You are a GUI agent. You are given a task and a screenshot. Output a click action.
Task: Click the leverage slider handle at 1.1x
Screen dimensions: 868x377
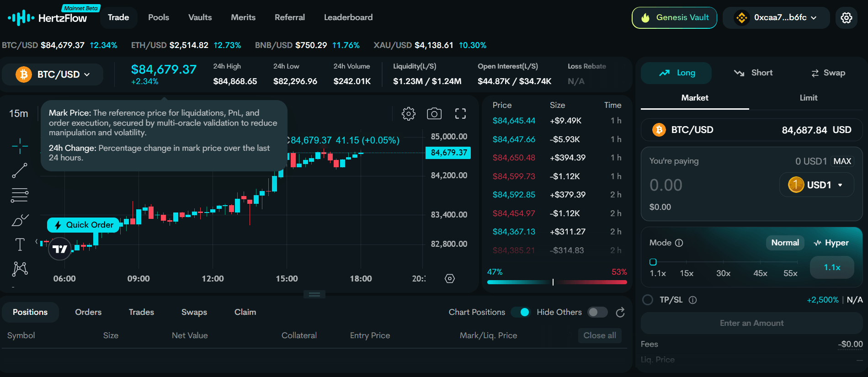coord(653,262)
